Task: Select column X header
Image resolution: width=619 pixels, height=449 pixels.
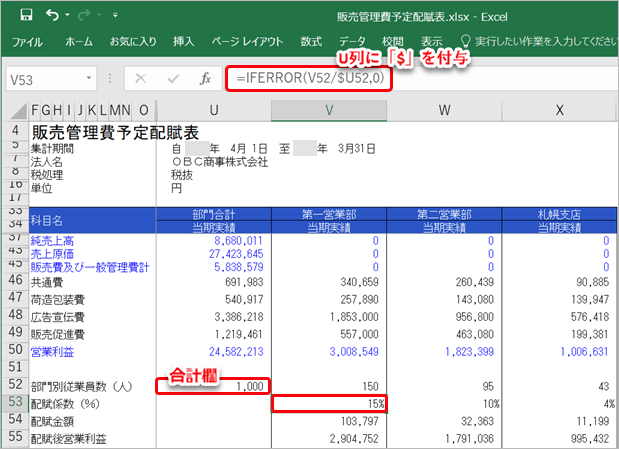Action: coord(559,110)
